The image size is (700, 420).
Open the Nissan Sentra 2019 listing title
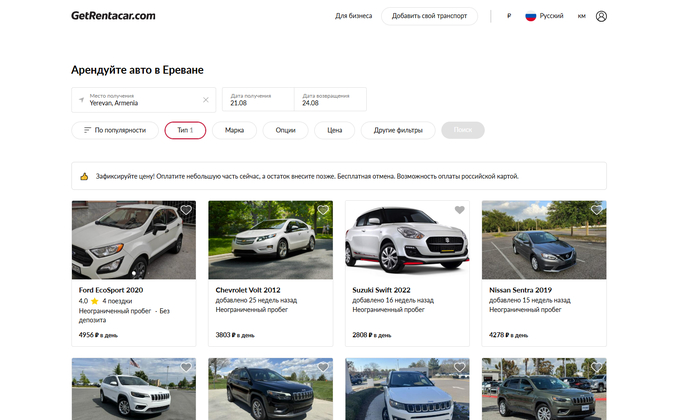pyautogui.click(x=521, y=290)
